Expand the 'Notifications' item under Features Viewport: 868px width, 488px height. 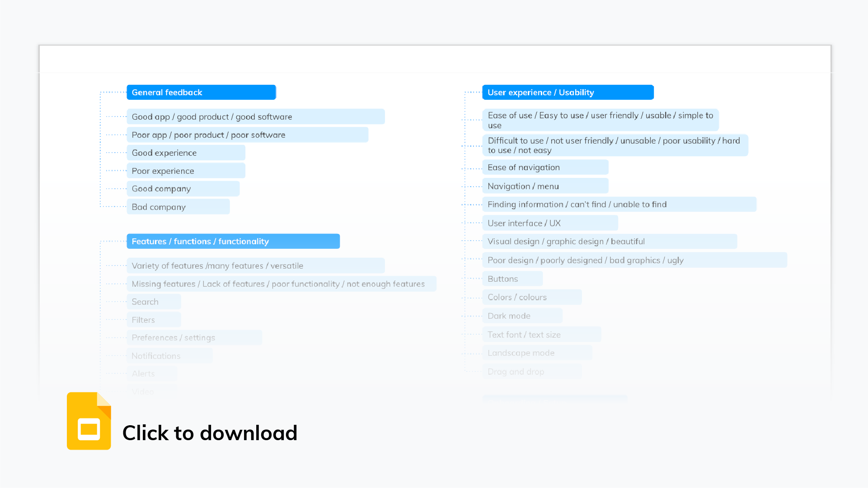coord(156,355)
